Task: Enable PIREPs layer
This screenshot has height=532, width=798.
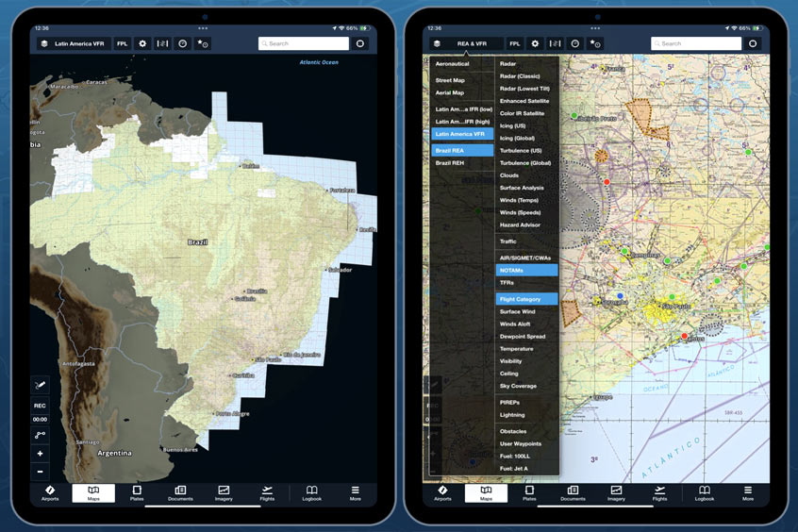Action: 526,402
